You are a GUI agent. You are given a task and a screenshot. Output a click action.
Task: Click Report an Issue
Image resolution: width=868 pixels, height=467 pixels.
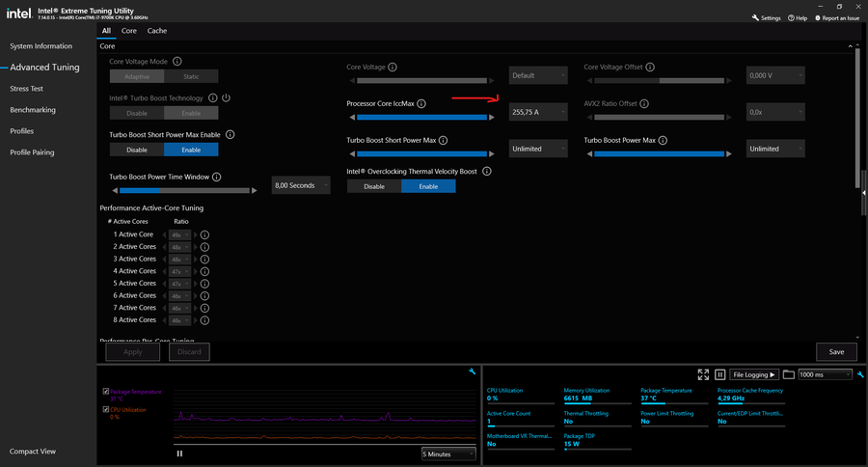tap(837, 18)
